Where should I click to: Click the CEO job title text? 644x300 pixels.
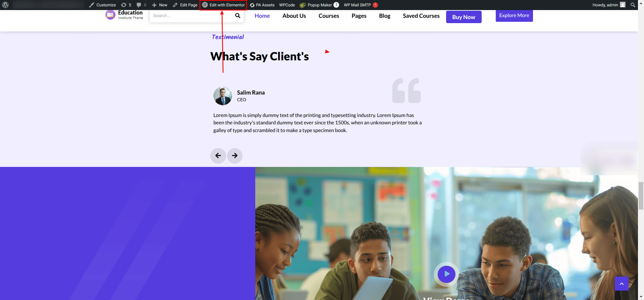tap(241, 100)
